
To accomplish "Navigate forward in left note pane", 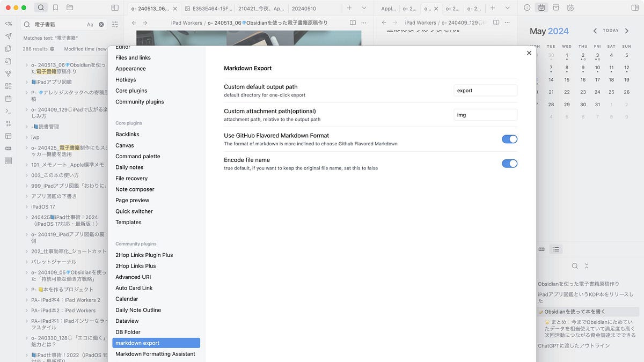I will [145, 23].
